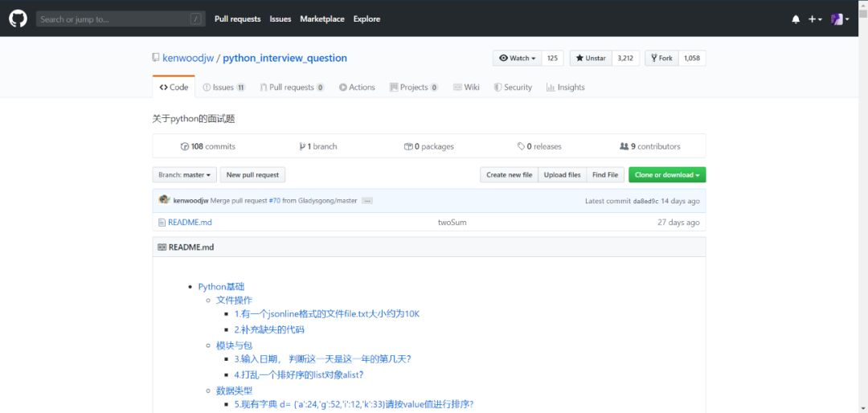Expand Clone or download dropdown

[x=667, y=175]
